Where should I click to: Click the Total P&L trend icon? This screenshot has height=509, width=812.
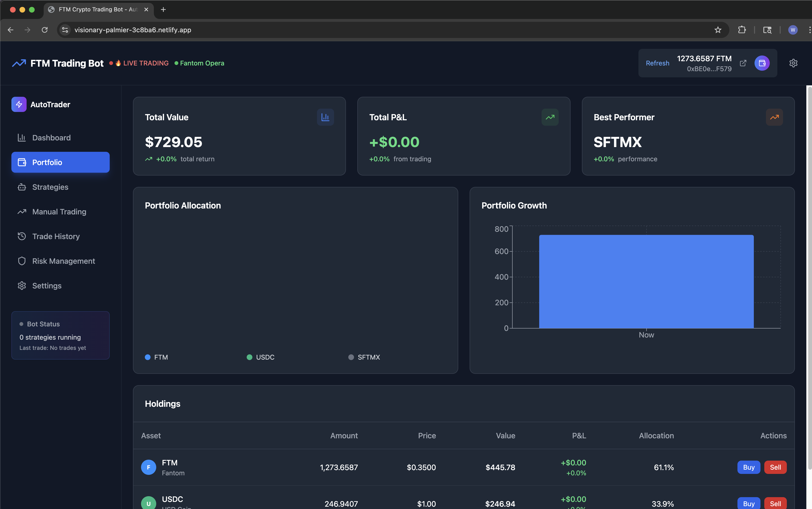point(550,117)
